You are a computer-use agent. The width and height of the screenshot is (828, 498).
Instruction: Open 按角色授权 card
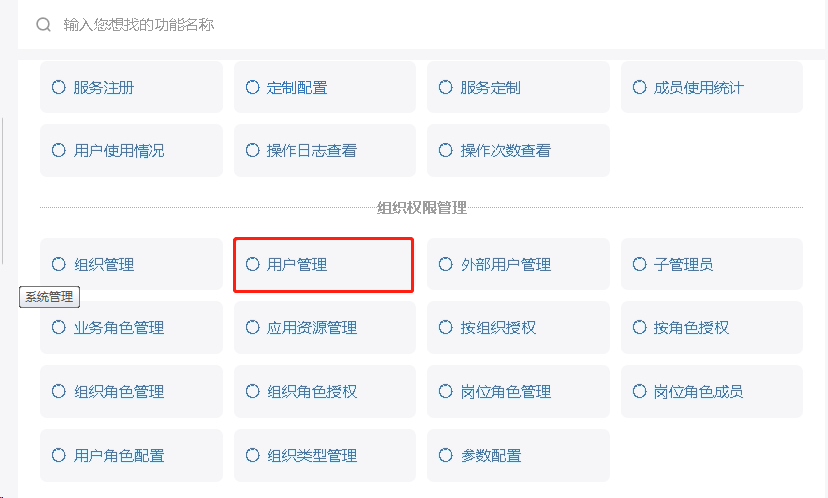pyautogui.click(x=712, y=327)
